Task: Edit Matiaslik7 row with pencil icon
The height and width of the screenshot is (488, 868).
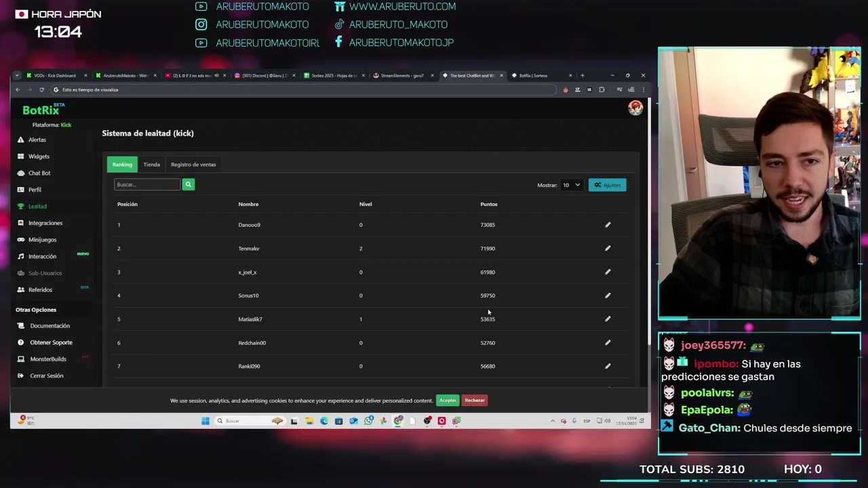Action: (x=608, y=319)
